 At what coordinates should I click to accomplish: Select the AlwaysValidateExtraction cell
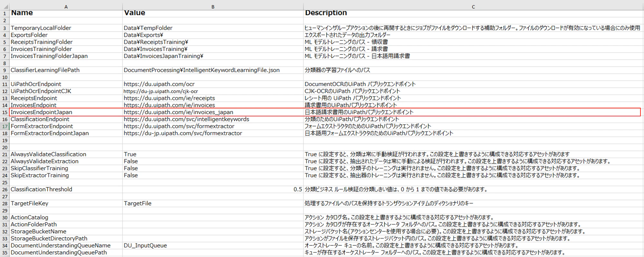click(x=66, y=161)
